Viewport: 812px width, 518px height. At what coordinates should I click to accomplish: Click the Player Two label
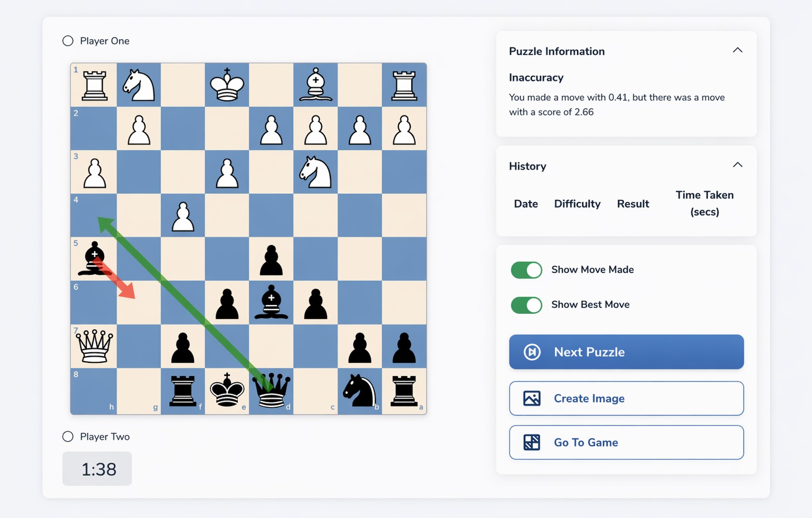click(104, 436)
